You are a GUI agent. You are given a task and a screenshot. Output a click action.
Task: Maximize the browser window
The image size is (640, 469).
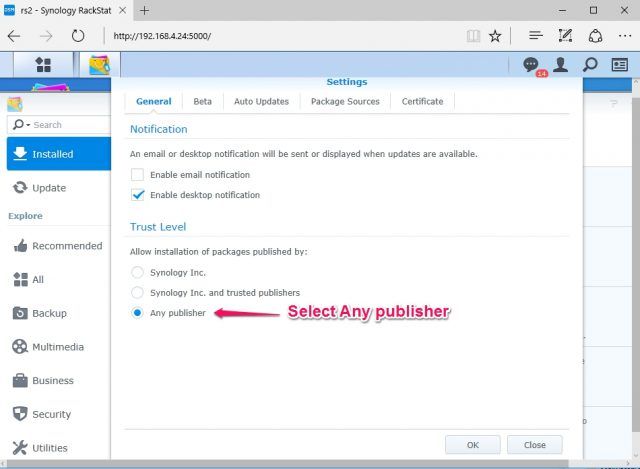coord(593,11)
